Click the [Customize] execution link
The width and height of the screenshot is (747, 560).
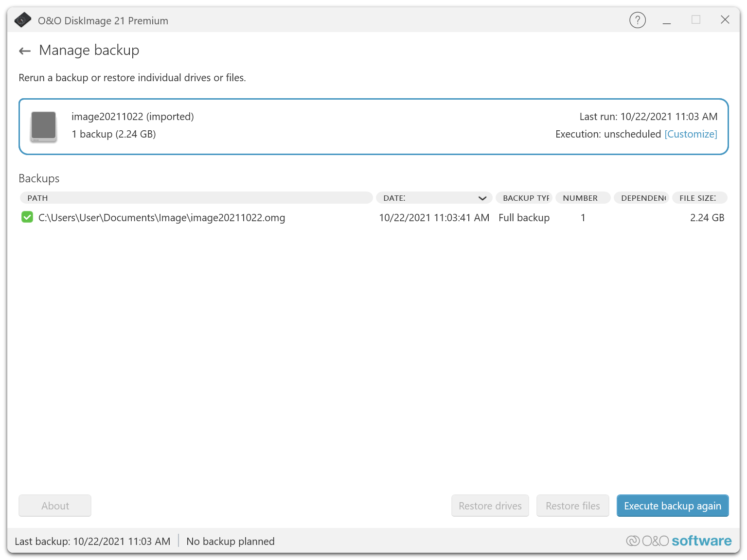coord(691,134)
